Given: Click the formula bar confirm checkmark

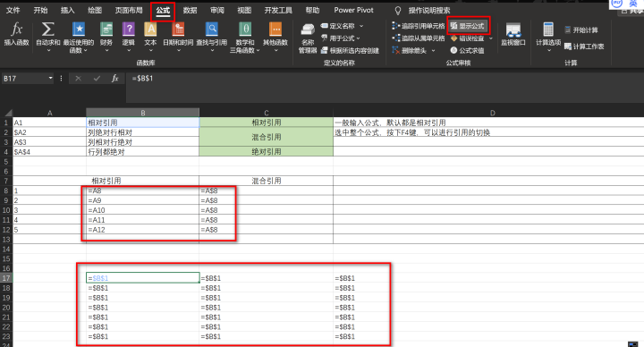Looking at the screenshot, I should point(97,78).
